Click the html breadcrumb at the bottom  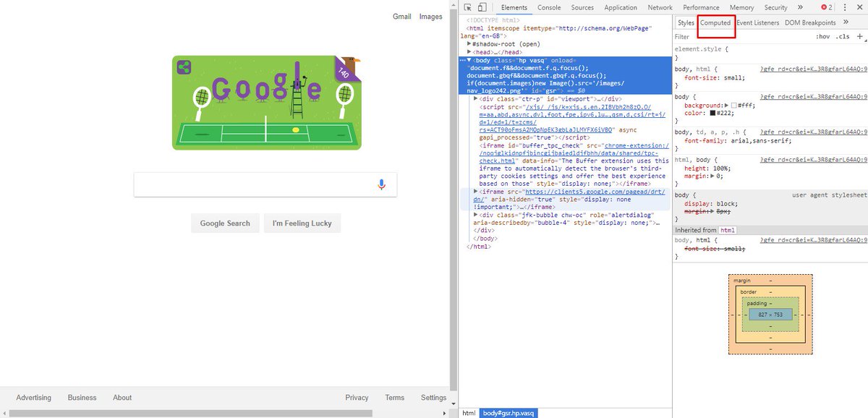469,413
